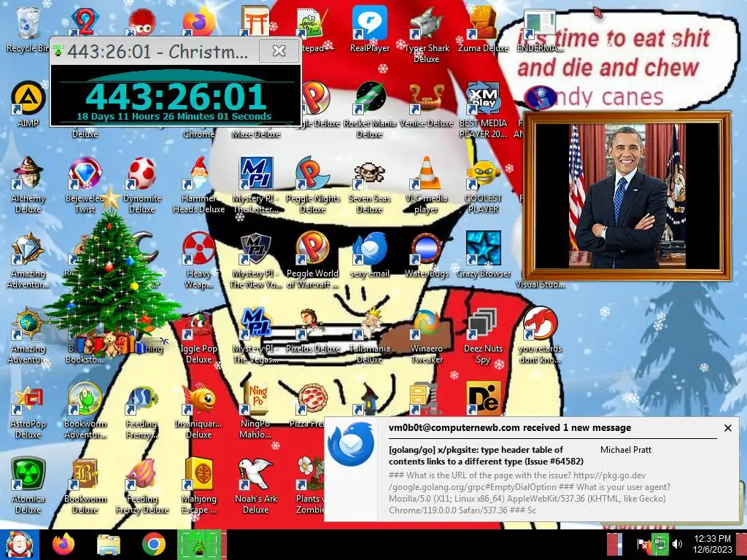Launch Peggle Nights Deluxe shortcut

(312, 184)
